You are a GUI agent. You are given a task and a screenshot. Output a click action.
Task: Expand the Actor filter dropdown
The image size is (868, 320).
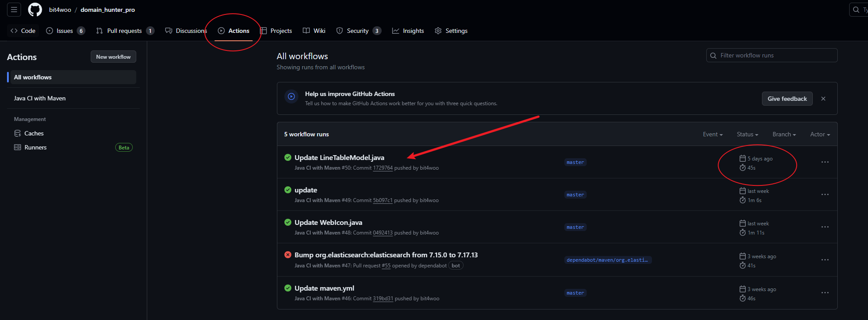pos(820,134)
